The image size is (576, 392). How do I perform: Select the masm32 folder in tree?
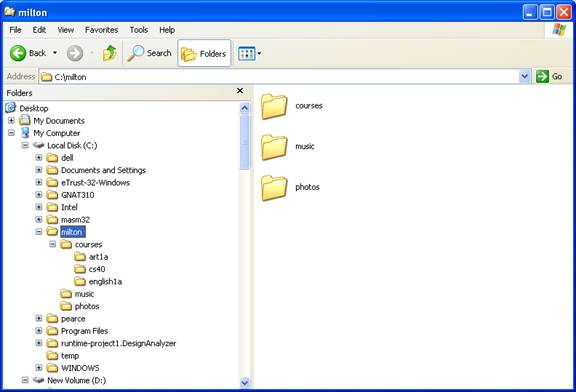pyautogui.click(x=75, y=220)
